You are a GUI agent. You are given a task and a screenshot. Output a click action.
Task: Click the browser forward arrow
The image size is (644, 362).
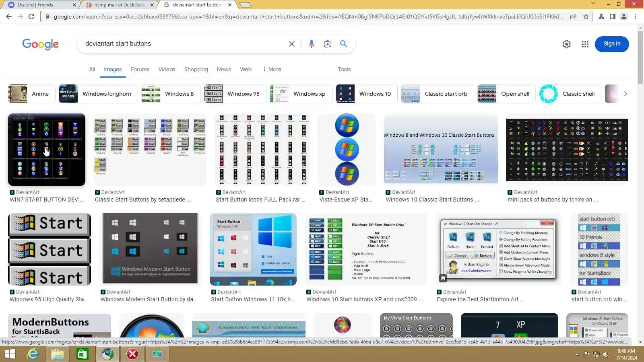20,16
